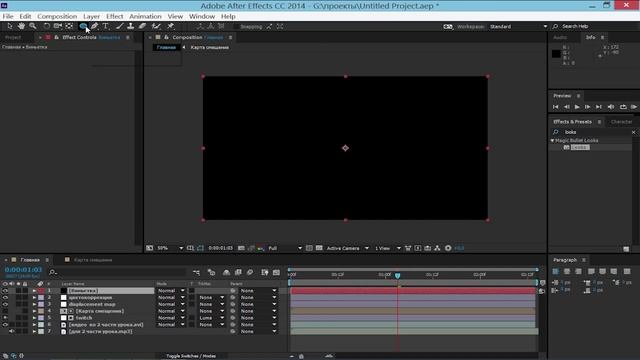
Task: Click the frame blending icon in timeline
Action: click(x=238, y=272)
